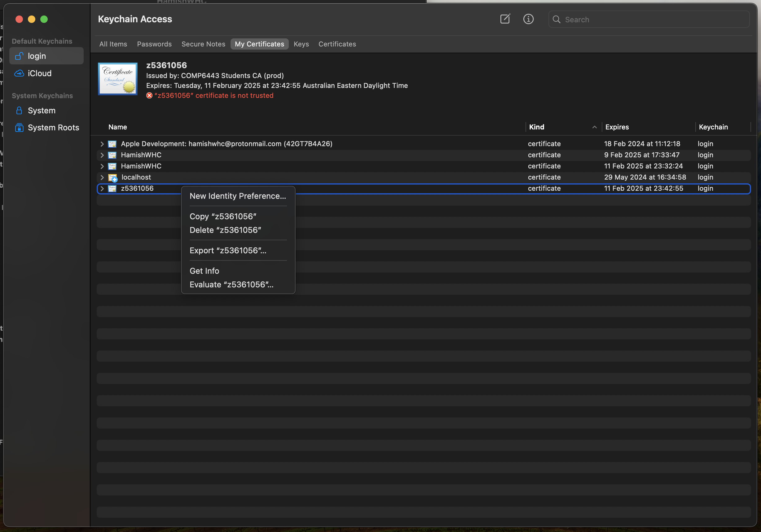Switch to the Passwords tab

(154, 44)
